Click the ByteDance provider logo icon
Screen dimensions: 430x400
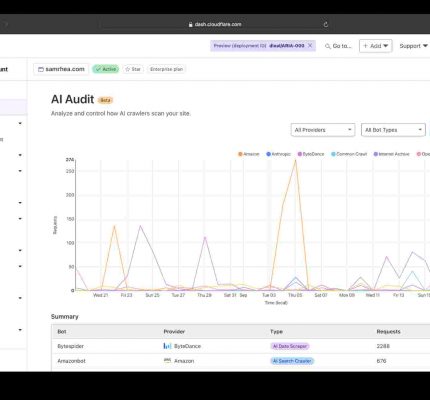pyautogui.click(x=167, y=346)
